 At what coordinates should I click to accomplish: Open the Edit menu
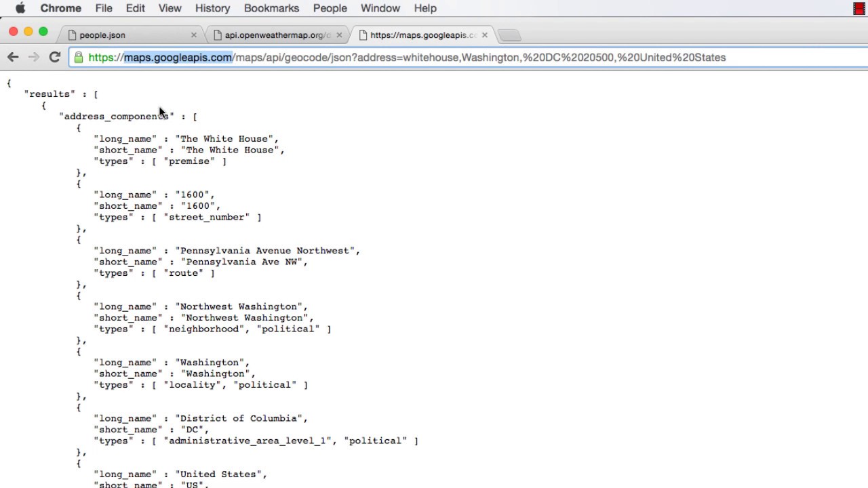point(135,8)
